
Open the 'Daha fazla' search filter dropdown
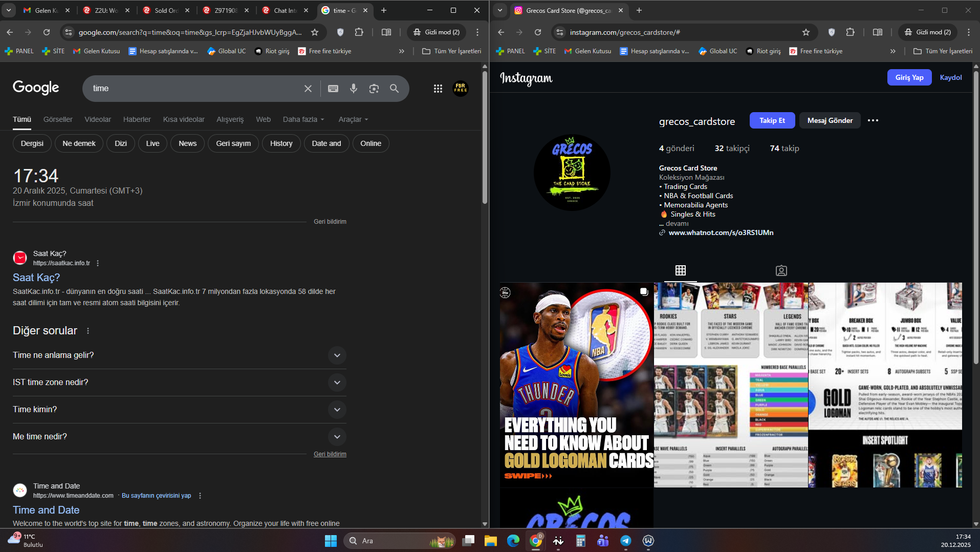click(303, 119)
